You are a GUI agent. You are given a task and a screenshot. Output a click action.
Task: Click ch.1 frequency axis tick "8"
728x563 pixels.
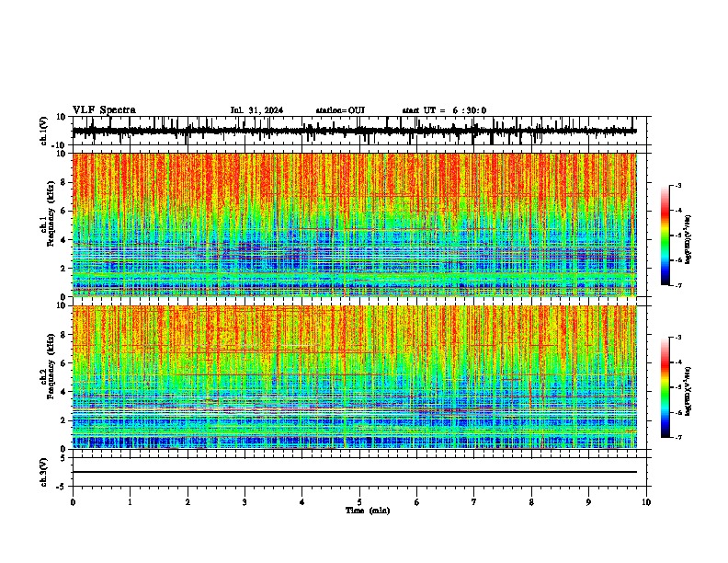point(64,182)
